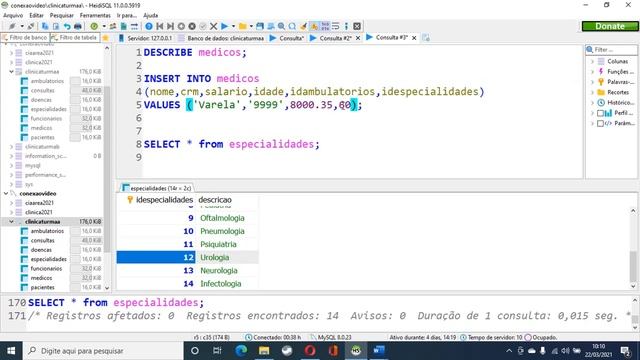Screen dimensions: 640x360
Task: Click the database tree vertical scrollbar
Action: click(x=107, y=167)
